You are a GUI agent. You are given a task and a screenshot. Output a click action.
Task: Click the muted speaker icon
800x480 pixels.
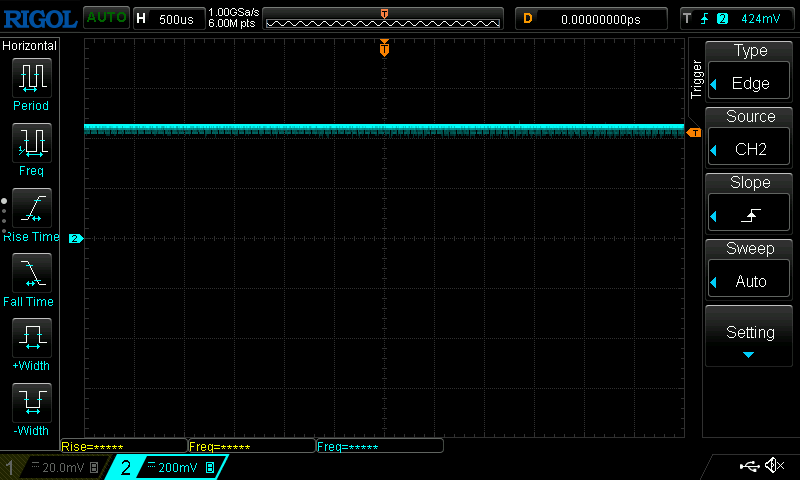pos(774,466)
